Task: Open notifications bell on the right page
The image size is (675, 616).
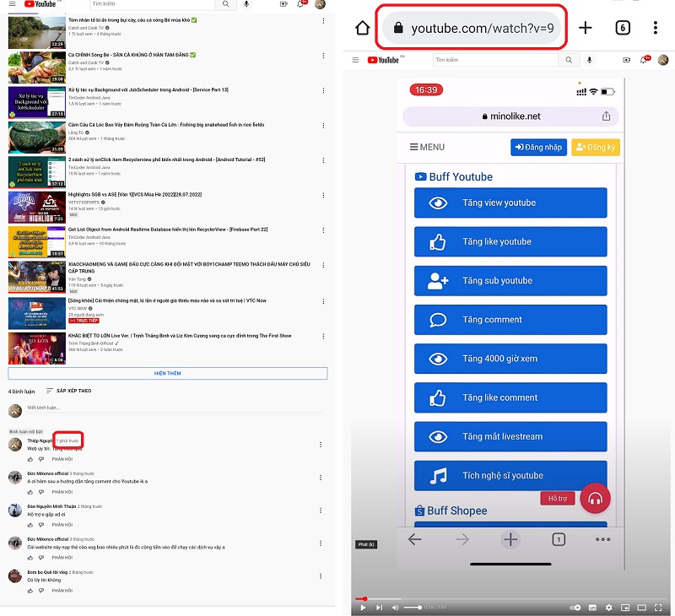Action: 644,60
